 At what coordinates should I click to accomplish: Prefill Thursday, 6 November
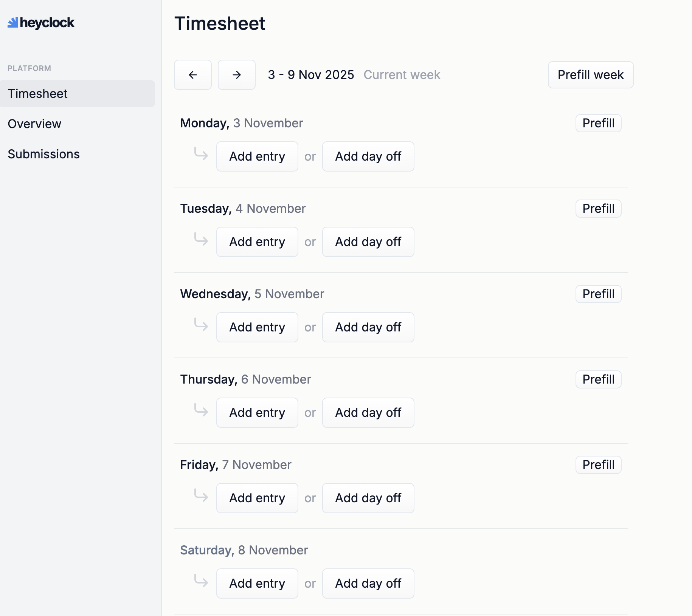(x=598, y=379)
